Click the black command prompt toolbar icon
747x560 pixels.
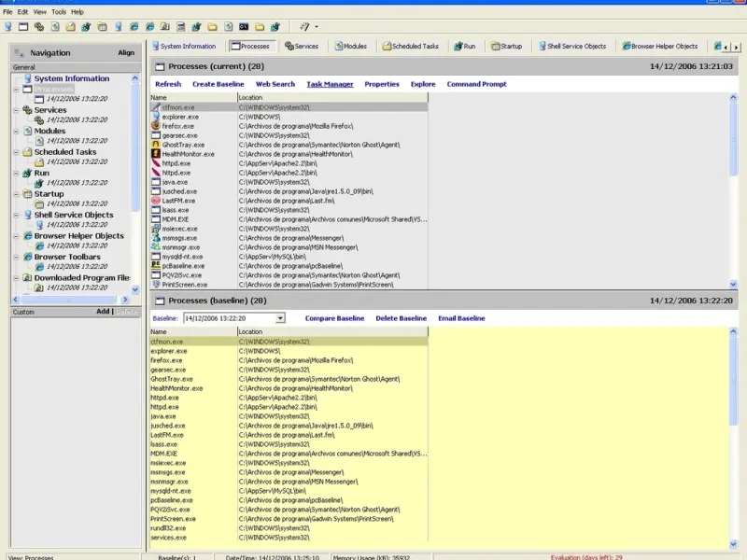[244, 27]
